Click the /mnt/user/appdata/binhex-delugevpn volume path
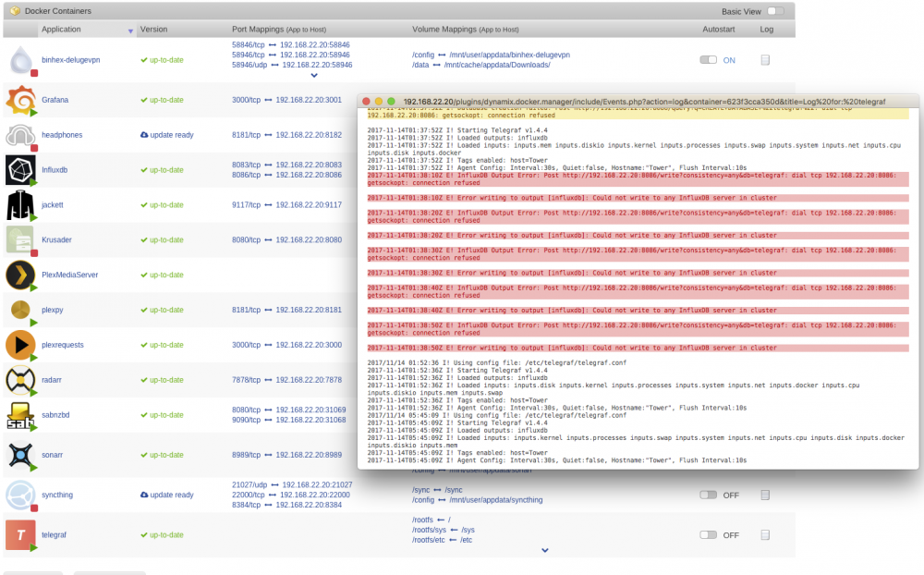 (x=509, y=55)
